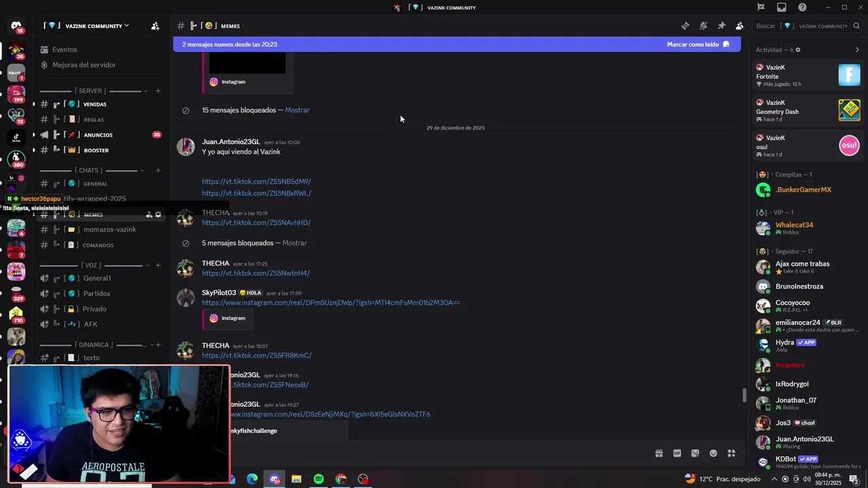Add a channel to VOZ category
This screenshot has width=868, height=488.
click(158, 265)
